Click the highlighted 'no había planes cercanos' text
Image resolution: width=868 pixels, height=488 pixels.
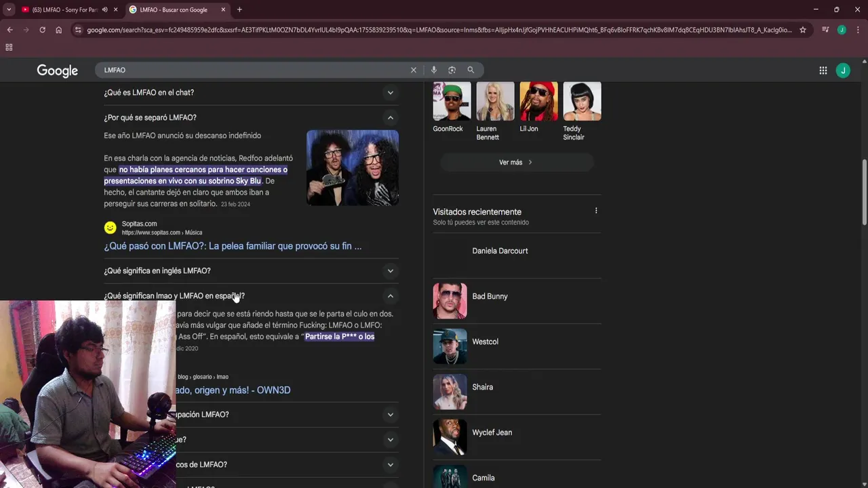(x=197, y=175)
